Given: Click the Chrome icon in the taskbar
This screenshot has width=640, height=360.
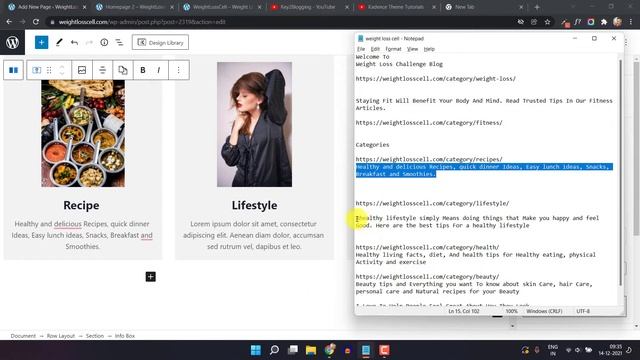Looking at the screenshot, I should pyautogui.click(x=330, y=350).
